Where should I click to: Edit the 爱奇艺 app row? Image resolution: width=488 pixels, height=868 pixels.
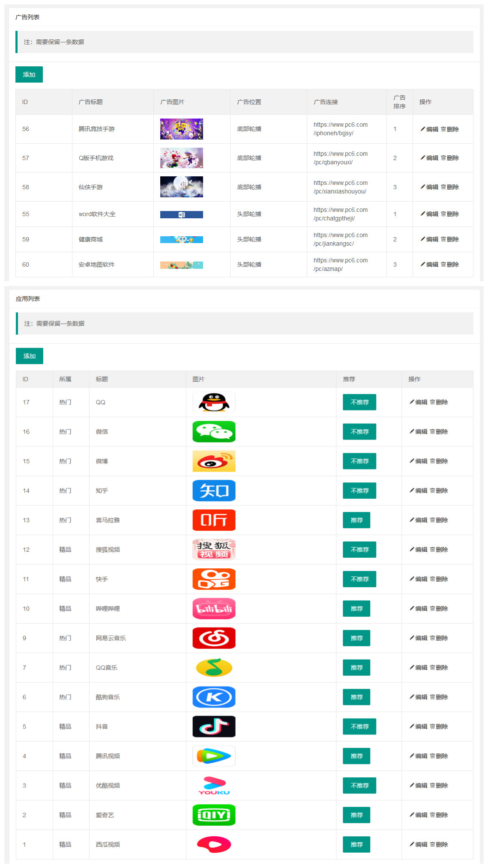[x=419, y=815]
